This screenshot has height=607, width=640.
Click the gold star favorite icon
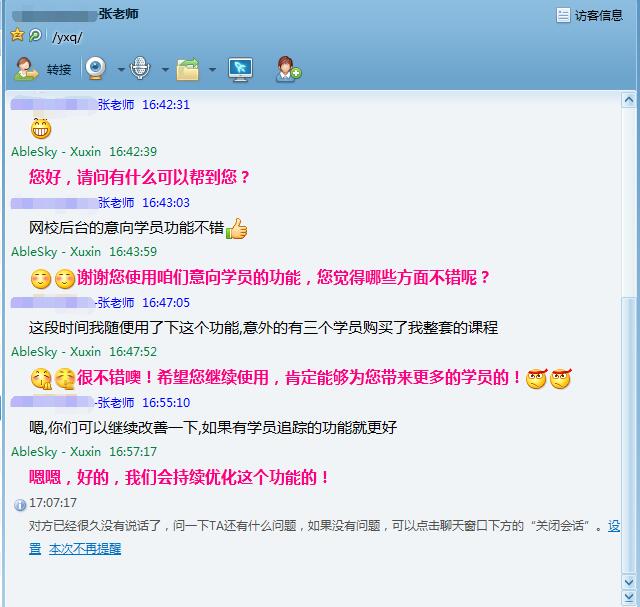[x=17, y=35]
